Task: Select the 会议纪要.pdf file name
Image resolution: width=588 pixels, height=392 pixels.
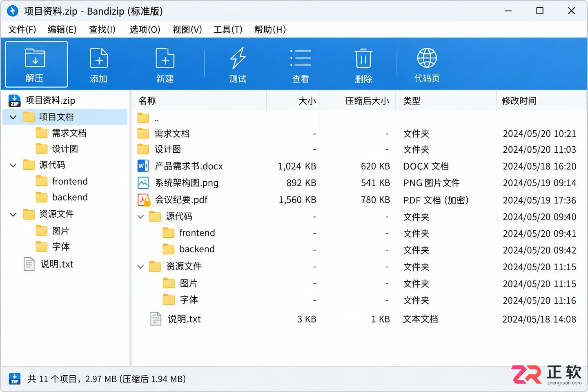Action: (181, 200)
